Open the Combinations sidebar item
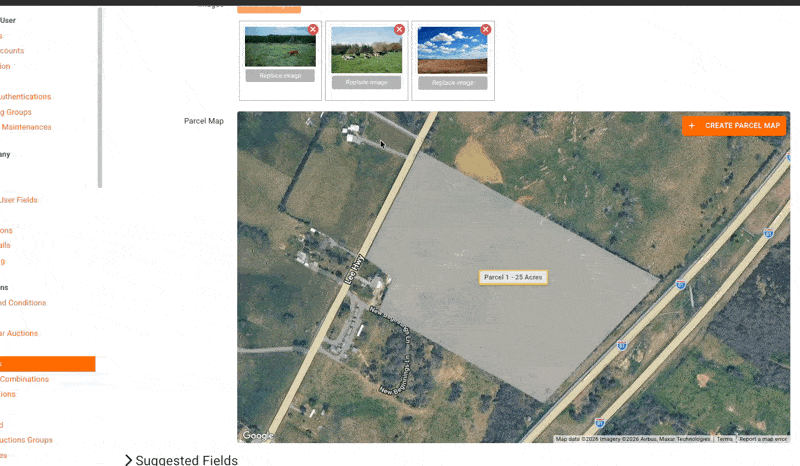 click(26, 379)
